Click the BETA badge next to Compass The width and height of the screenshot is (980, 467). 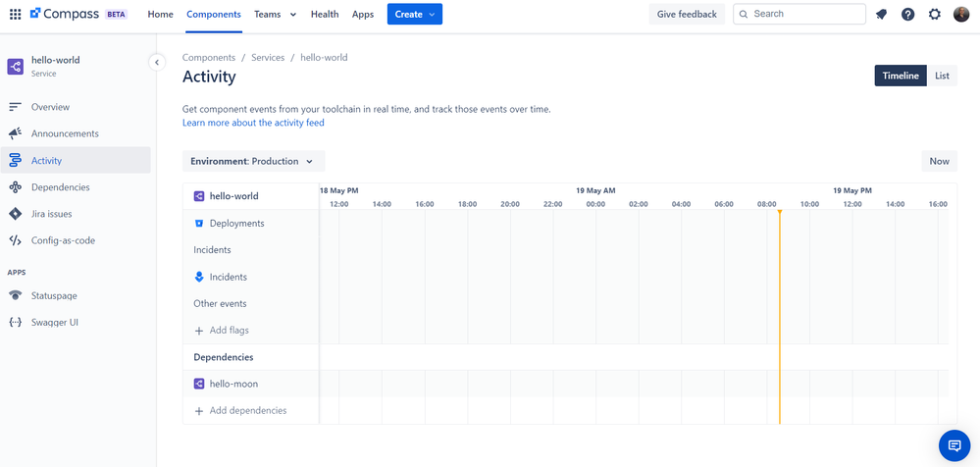point(115,14)
